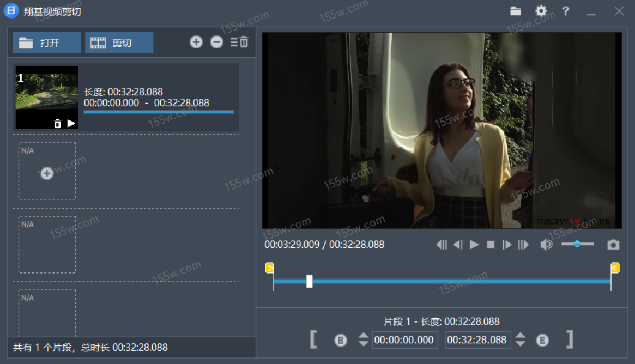Remove segment using the minus icon

[x=217, y=42]
